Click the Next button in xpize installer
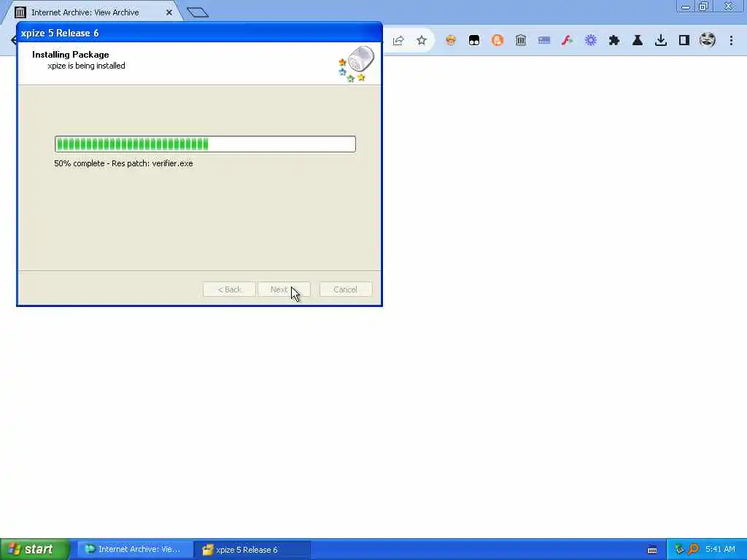The image size is (747, 560). [x=284, y=289]
